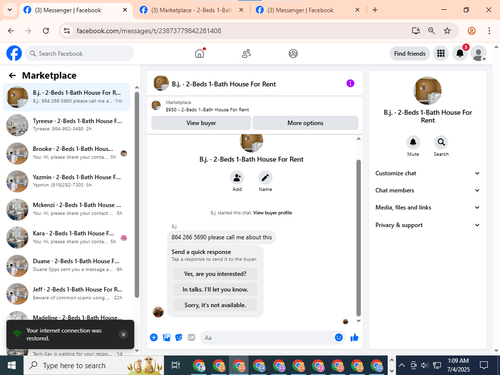Open the browser zoom magnifier icon
This screenshot has width=500, height=375.
click(431, 31)
